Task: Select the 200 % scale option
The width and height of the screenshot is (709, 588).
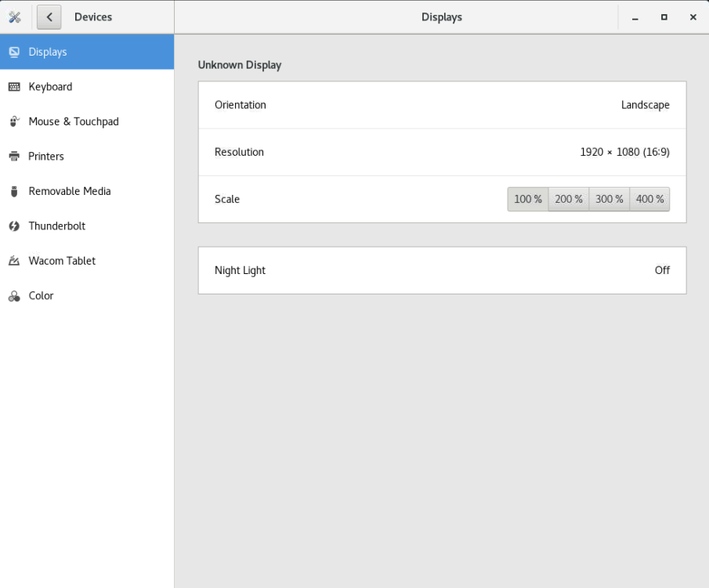Action: coord(568,199)
